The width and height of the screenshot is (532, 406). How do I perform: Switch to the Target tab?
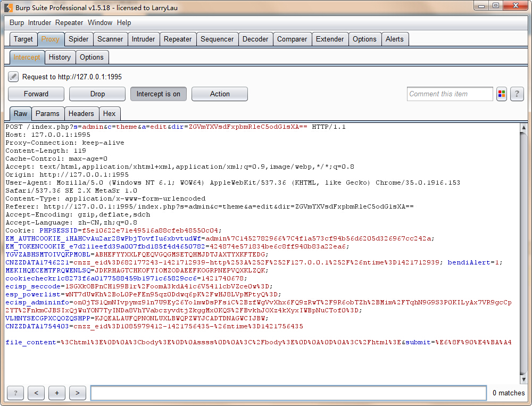pos(23,39)
